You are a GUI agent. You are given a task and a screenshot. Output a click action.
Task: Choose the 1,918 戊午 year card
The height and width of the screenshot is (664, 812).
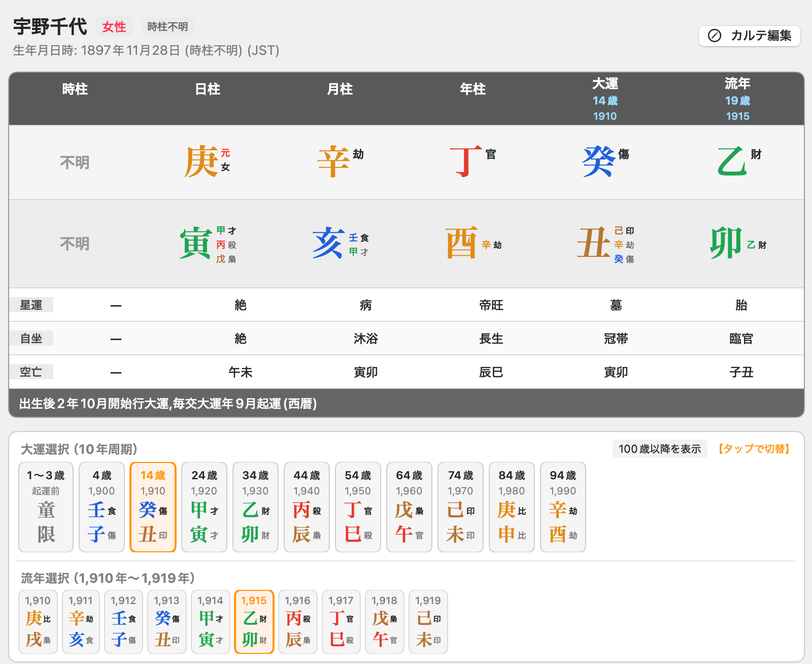point(385,622)
